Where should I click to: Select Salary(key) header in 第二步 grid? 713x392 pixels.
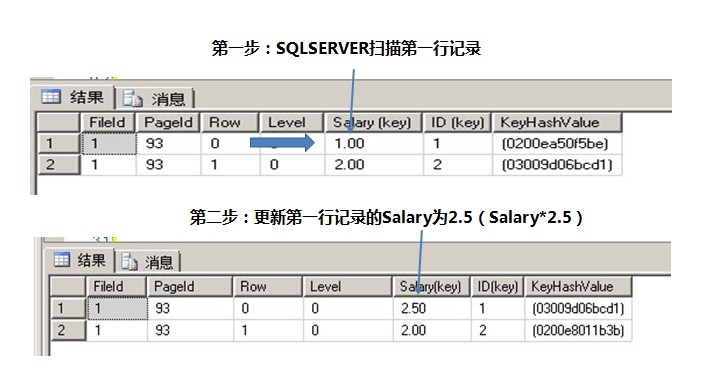[x=431, y=287]
